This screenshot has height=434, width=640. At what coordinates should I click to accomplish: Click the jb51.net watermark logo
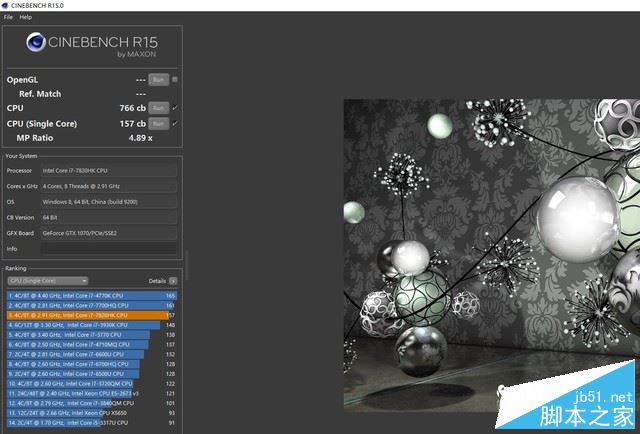click(567, 394)
